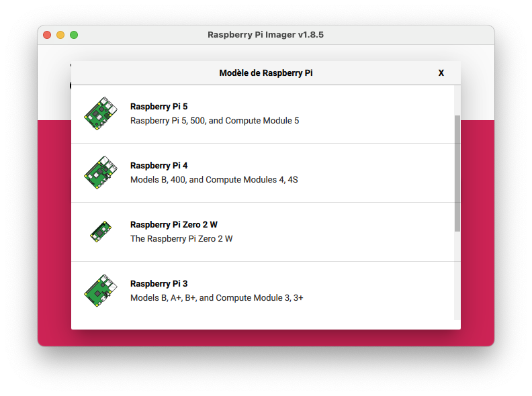Close the Modèle de Raspberry Pi dialog with X
The height and width of the screenshot is (396, 532).
(441, 73)
